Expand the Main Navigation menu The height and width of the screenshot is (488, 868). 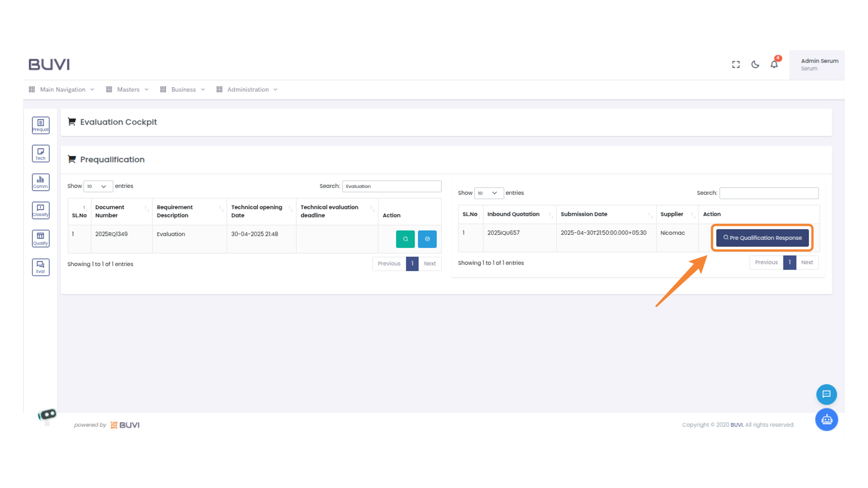[62, 89]
